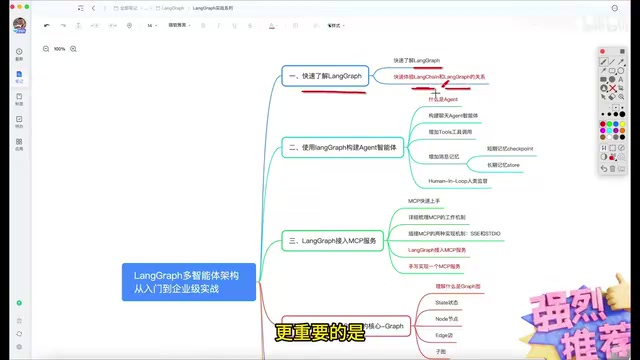Open the font family dropdown

[180, 25]
